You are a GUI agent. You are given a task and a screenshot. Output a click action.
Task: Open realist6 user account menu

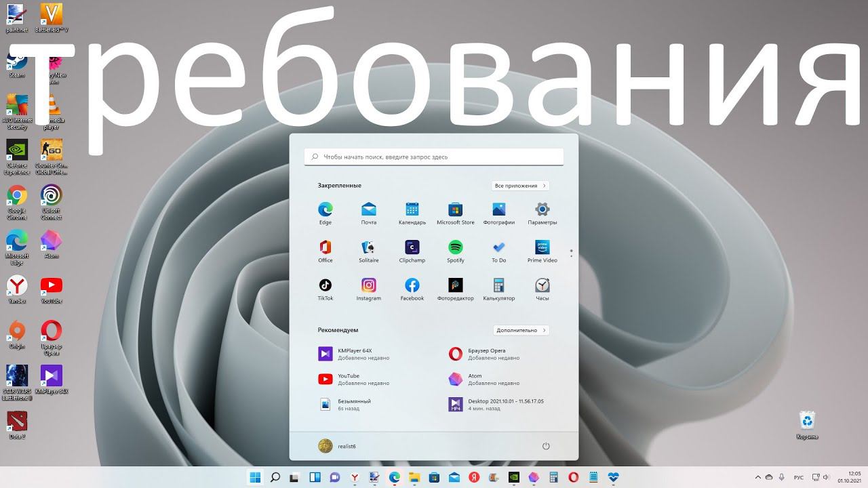[337, 446]
